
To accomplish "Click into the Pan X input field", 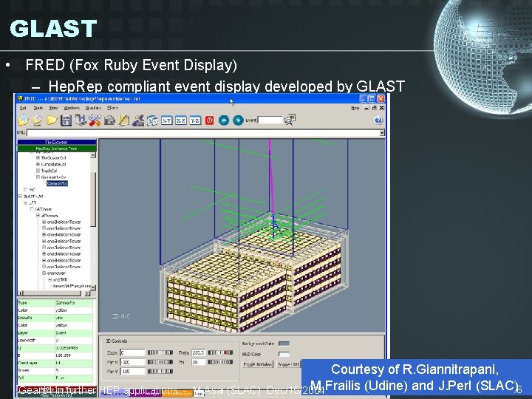I will 132,362.
